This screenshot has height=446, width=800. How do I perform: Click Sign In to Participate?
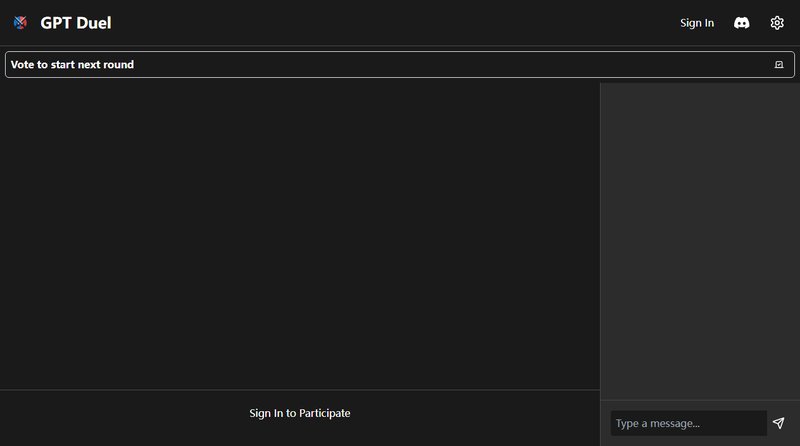(x=300, y=413)
